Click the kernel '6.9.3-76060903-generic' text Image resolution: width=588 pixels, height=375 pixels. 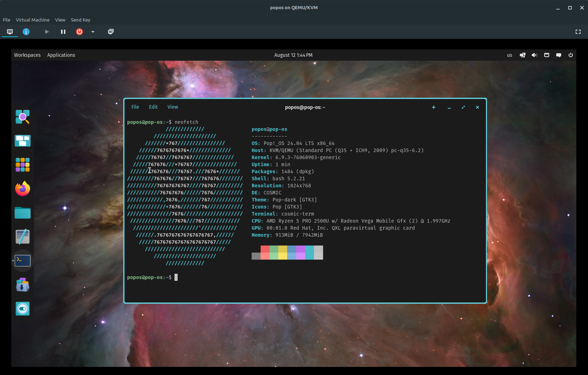pos(308,157)
